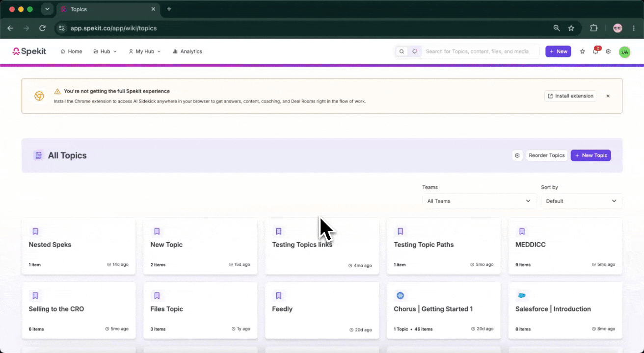
Task: Click the purple New button in header
Action: tap(558, 51)
